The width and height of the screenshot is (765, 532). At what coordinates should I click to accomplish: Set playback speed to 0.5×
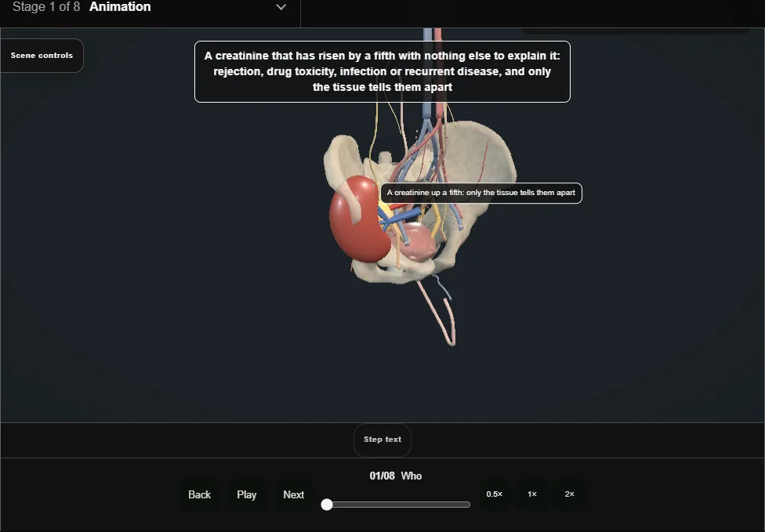(x=495, y=494)
